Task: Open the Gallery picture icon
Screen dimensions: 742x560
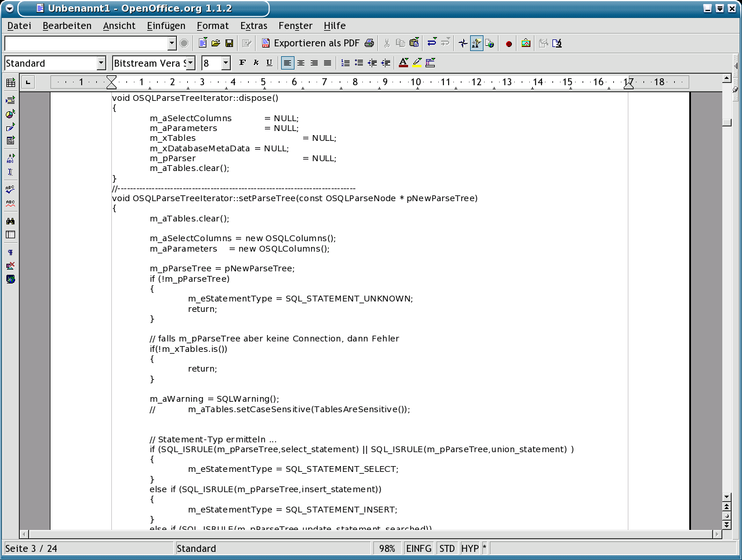Action: coord(526,43)
